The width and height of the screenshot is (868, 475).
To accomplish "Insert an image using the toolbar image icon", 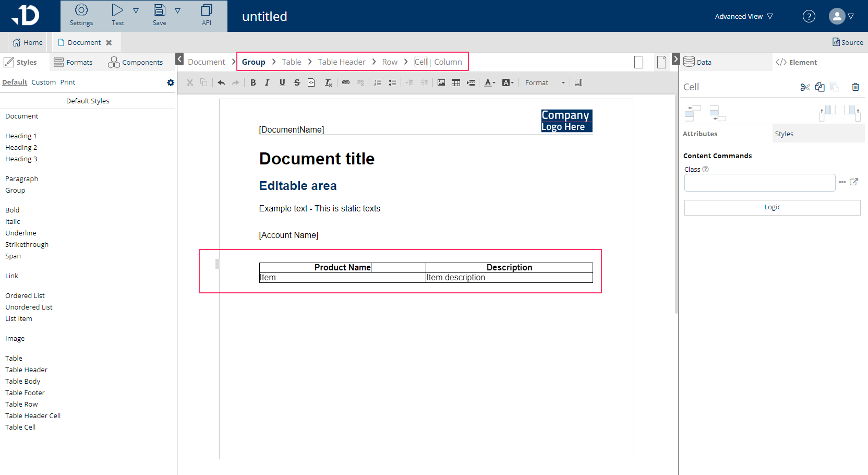I will click(441, 82).
